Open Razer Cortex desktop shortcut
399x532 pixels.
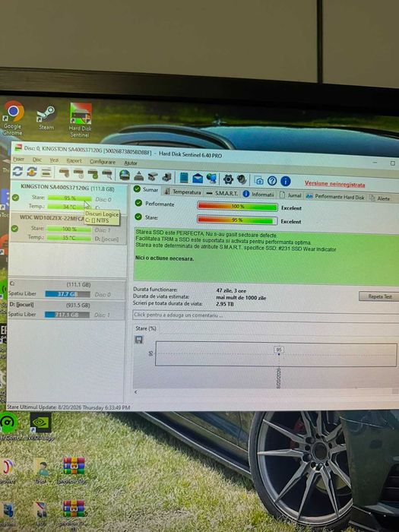pos(9,427)
